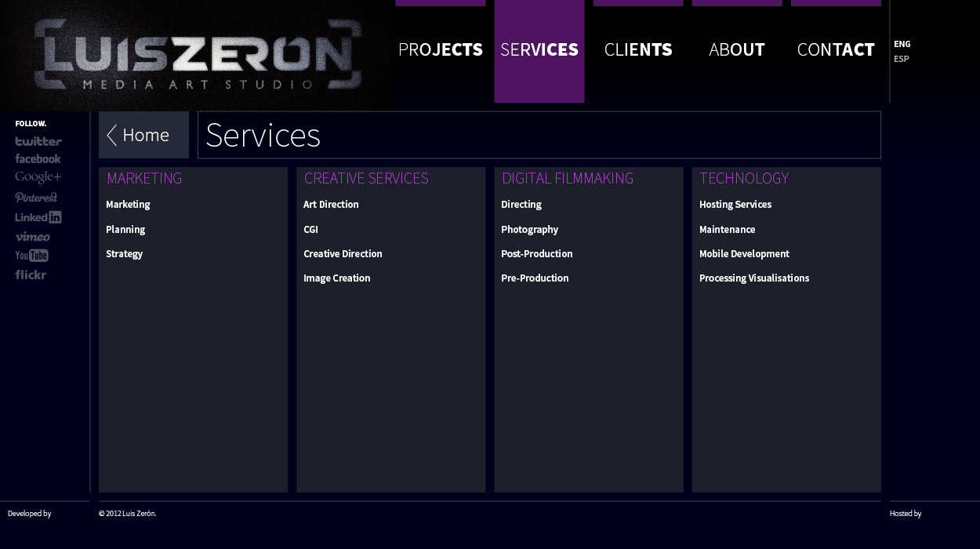Click the DIGITAL FILMMAKING column heading
Viewport: 980px width, 549px height.
[568, 178]
